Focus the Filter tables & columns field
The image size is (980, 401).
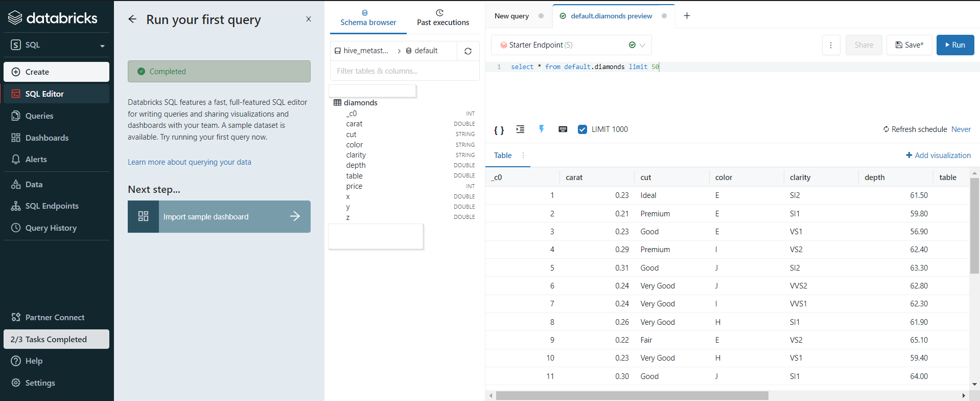(405, 71)
